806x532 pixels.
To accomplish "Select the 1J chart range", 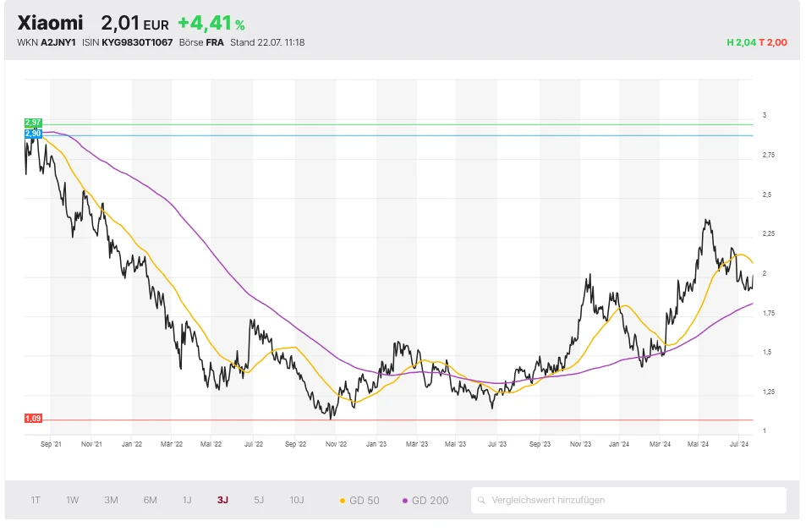I will tap(187, 500).
